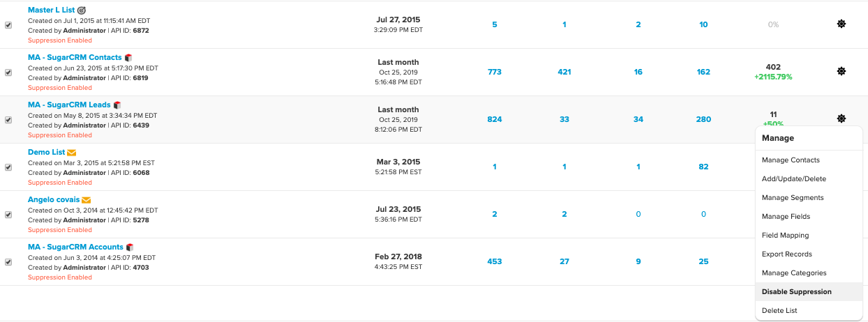Uncheck the Master L List checkbox
The height and width of the screenshot is (322, 868).
[8, 25]
